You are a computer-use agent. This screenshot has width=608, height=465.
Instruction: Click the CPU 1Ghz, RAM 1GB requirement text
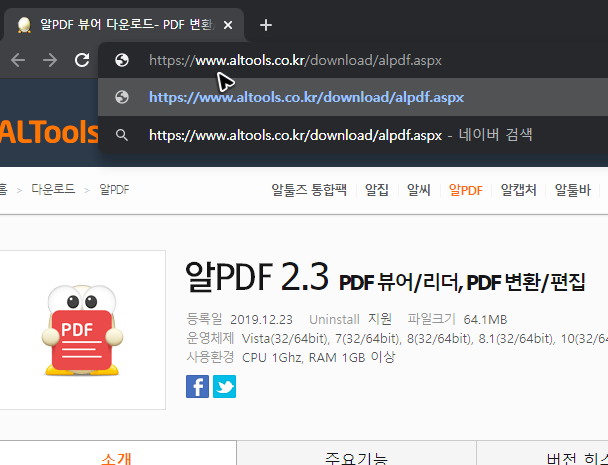[x=318, y=357]
